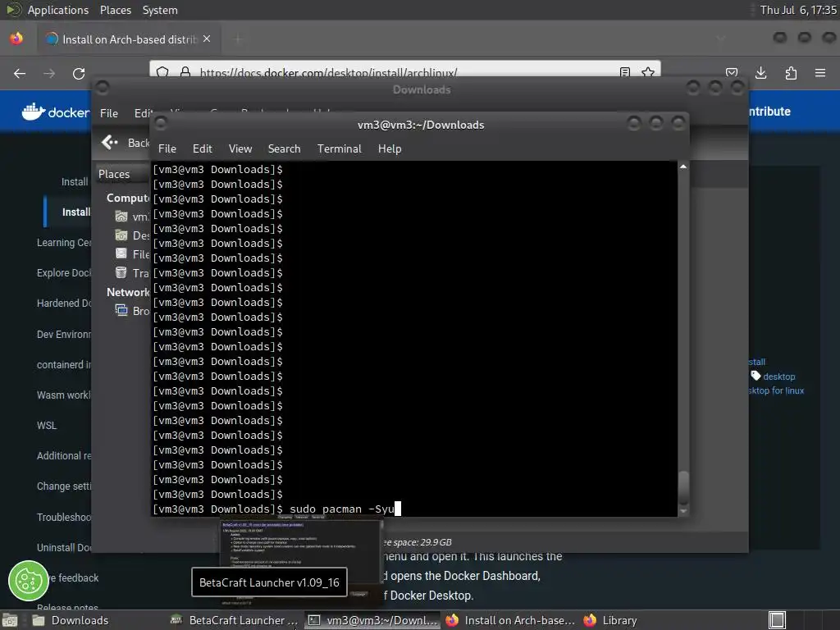Click the Firefox address bar URL
The height and width of the screenshot is (630, 840).
tap(328, 72)
